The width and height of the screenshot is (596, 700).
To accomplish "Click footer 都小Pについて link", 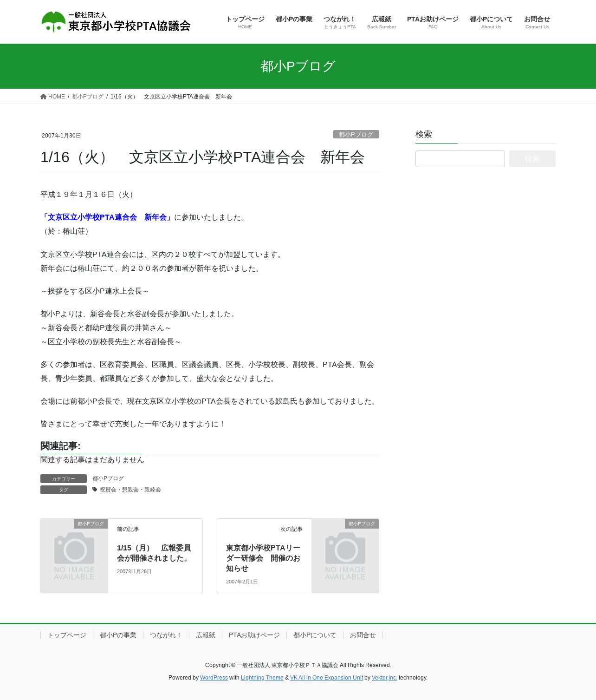I will [315, 635].
